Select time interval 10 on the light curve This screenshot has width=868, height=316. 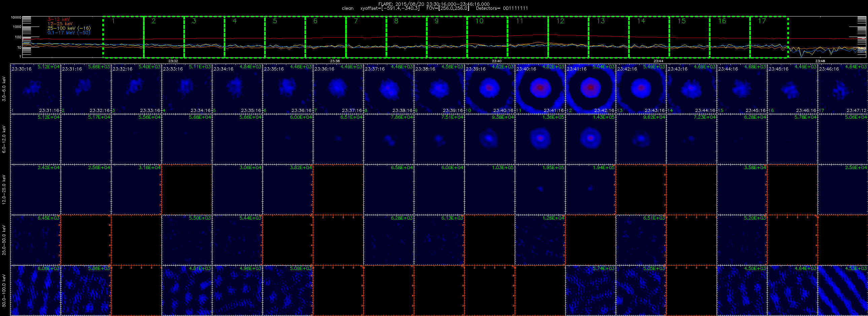487,37
